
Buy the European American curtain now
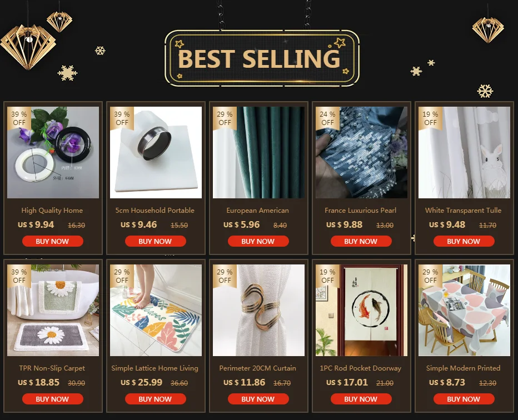click(258, 241)
